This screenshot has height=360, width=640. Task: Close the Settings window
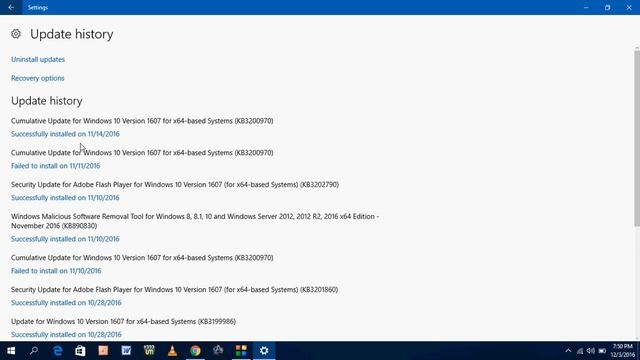[x=629, y=7]
